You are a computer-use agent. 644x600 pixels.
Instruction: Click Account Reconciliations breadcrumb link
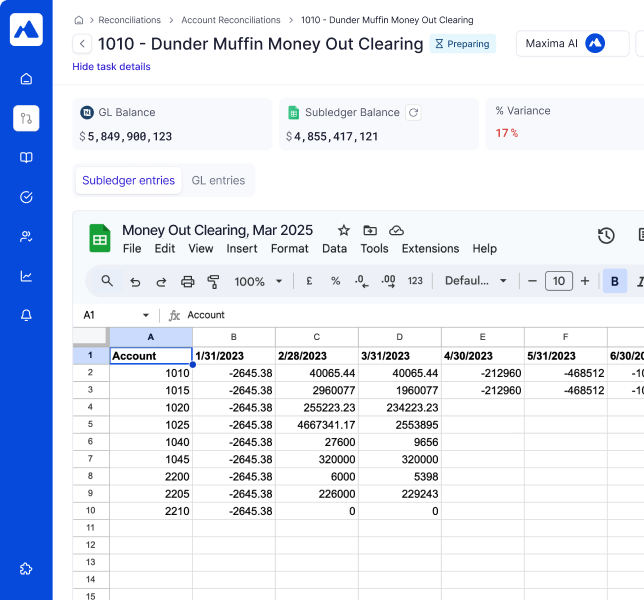(231, 20)
